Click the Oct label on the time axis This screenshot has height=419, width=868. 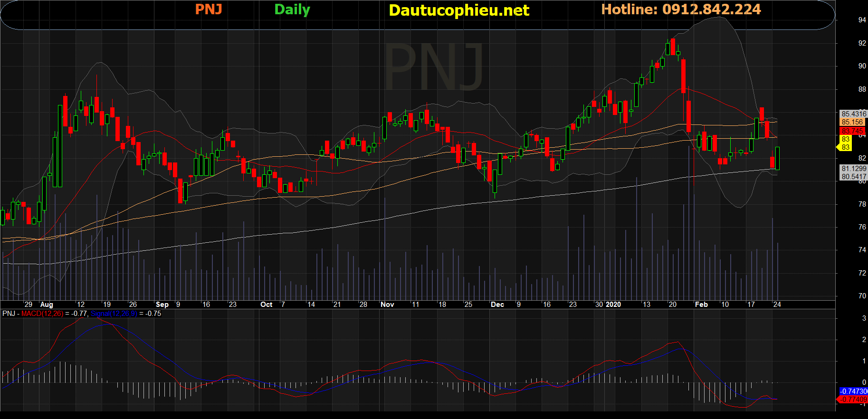(266, 305)
